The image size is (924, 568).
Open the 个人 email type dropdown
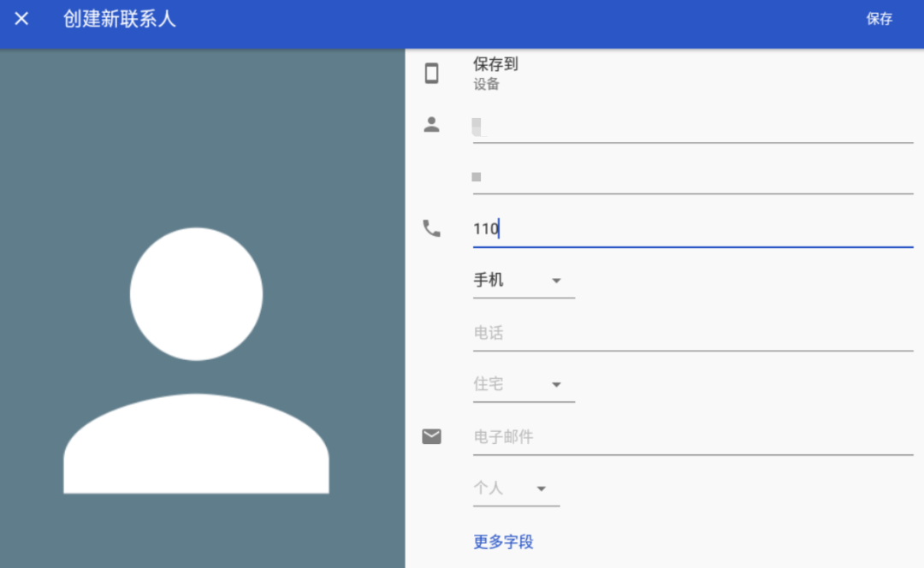pyautogui.click(x=516, y=488)
